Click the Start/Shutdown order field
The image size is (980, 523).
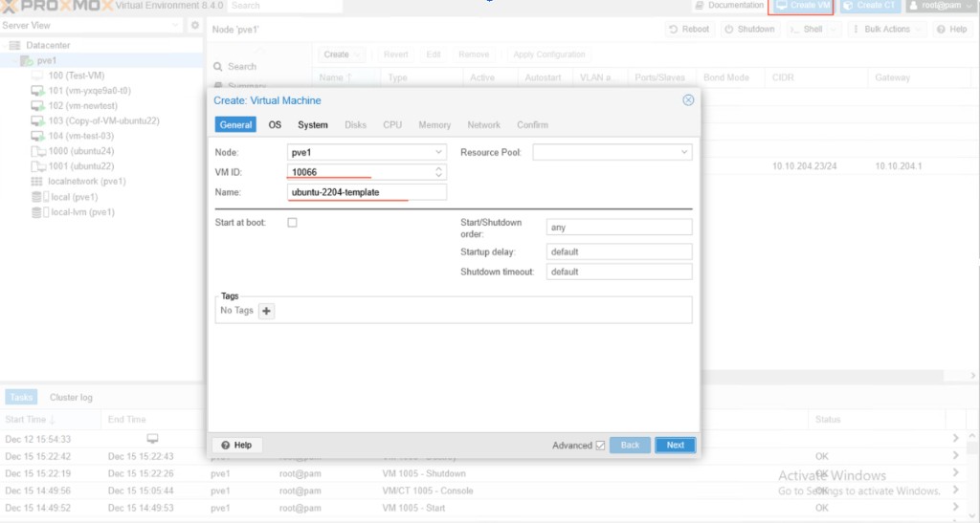click(x=619, y=228)
